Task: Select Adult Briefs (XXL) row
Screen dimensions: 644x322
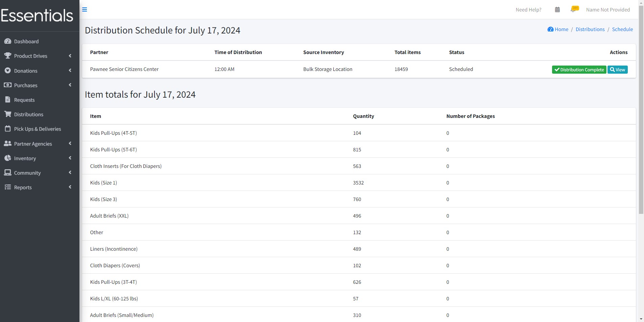Action: point(359,216)
